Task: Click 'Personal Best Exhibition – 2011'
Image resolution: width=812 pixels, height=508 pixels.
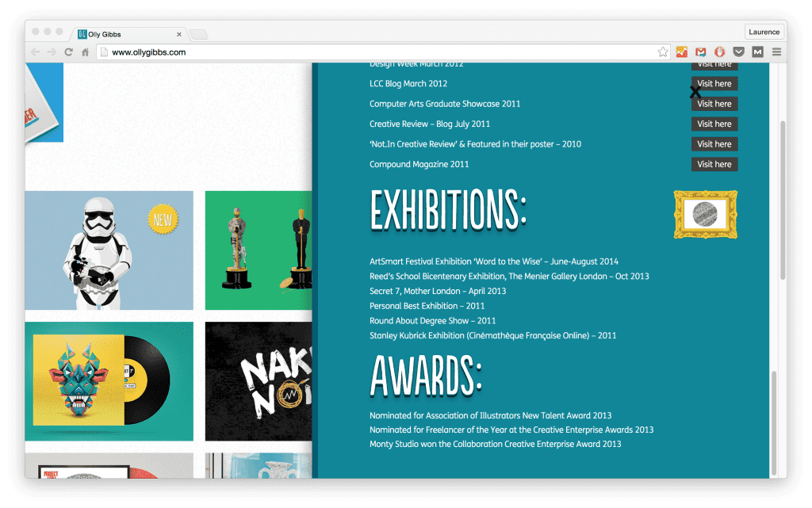Action: 427,306
